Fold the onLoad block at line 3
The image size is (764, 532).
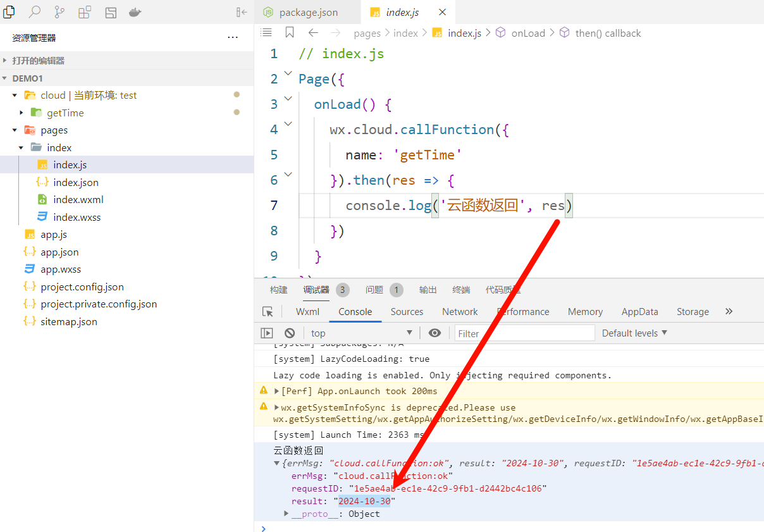coord(288,99)
